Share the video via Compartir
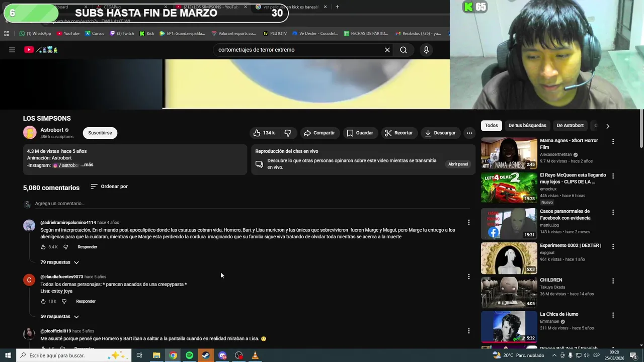644x362 pixels. click(319, 133)
